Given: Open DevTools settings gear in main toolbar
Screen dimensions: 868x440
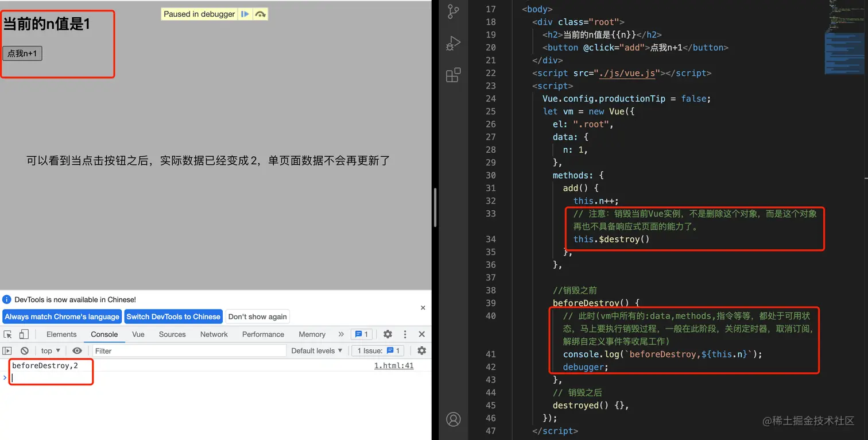Looking at the screenshot, I should (388, 334).
